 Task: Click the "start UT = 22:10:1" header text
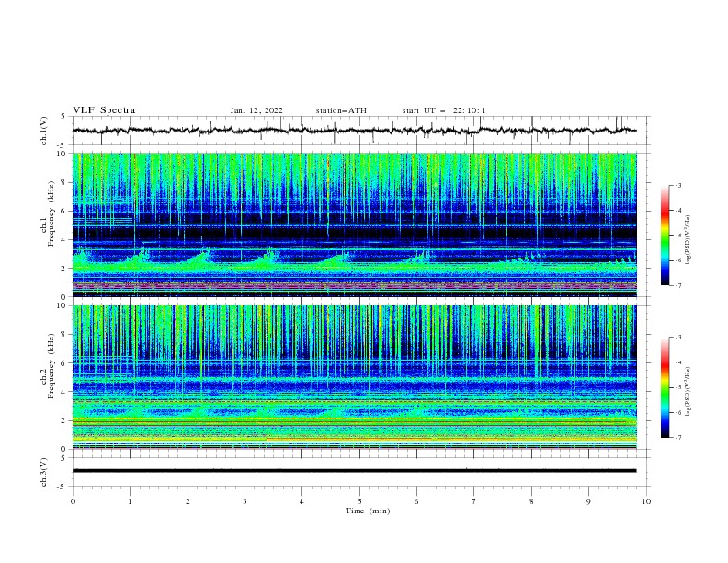pyautogui.click(x=444, y=110)
